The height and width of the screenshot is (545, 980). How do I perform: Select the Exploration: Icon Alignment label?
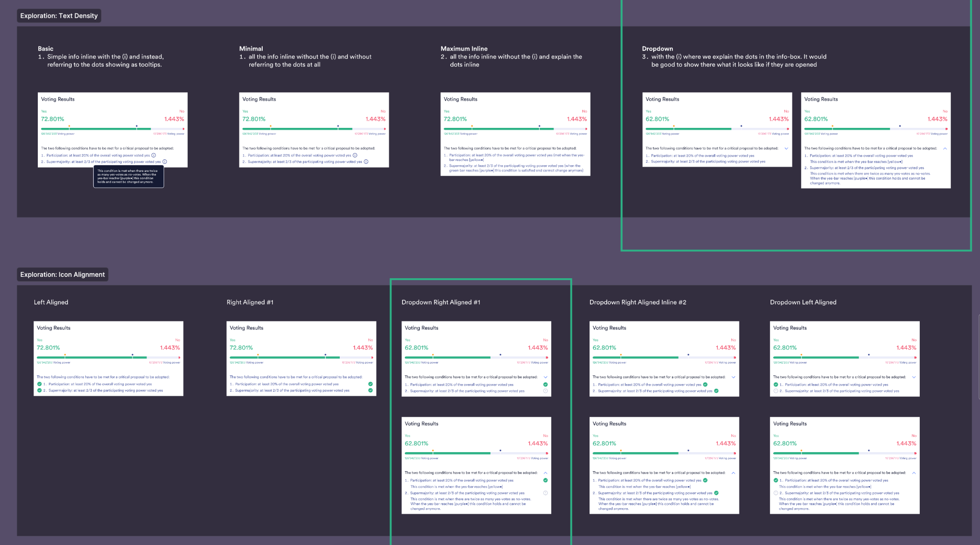coord(62,274)
